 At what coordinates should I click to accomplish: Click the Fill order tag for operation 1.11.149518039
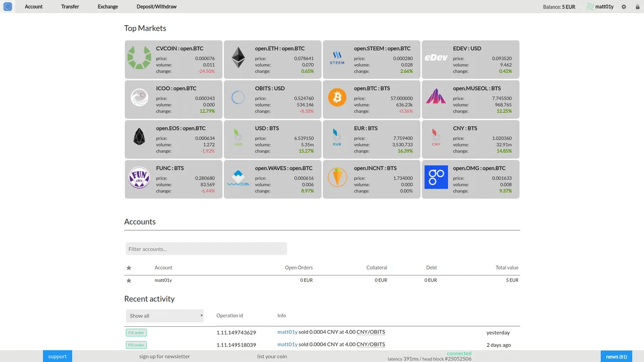(136, 345)
